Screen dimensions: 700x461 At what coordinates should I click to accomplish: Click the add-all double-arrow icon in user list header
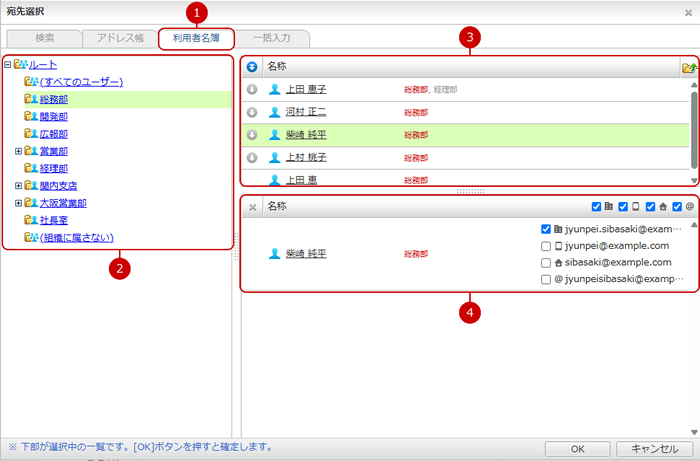pos(252,67)
